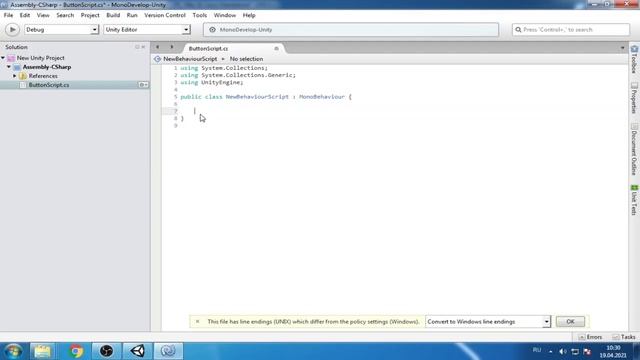Open the Tools menu

(x=200, y=15)
